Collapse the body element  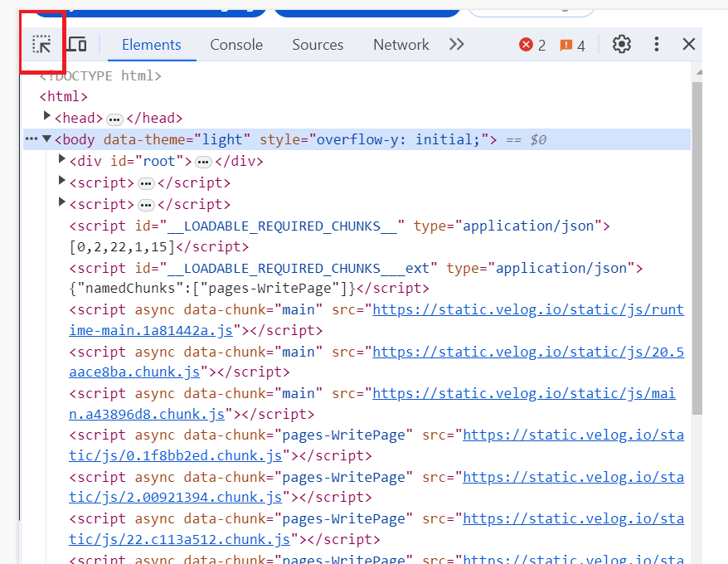coord(46,139)
